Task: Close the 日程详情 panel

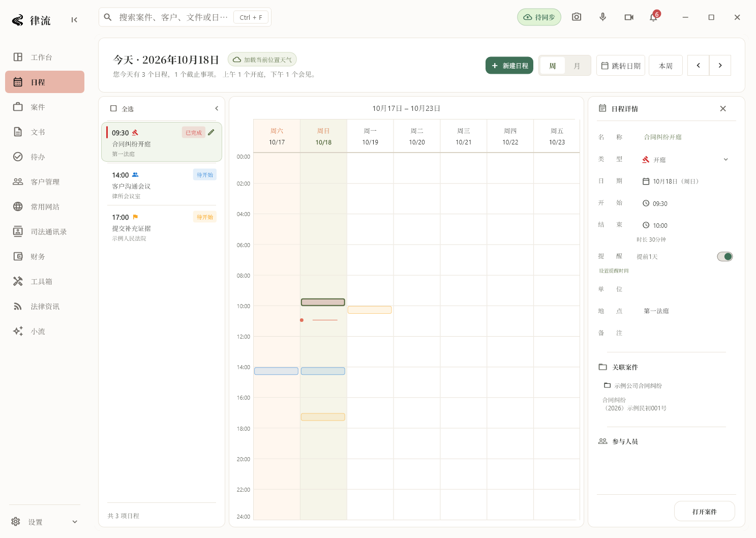Action: [x=723, y=108]
